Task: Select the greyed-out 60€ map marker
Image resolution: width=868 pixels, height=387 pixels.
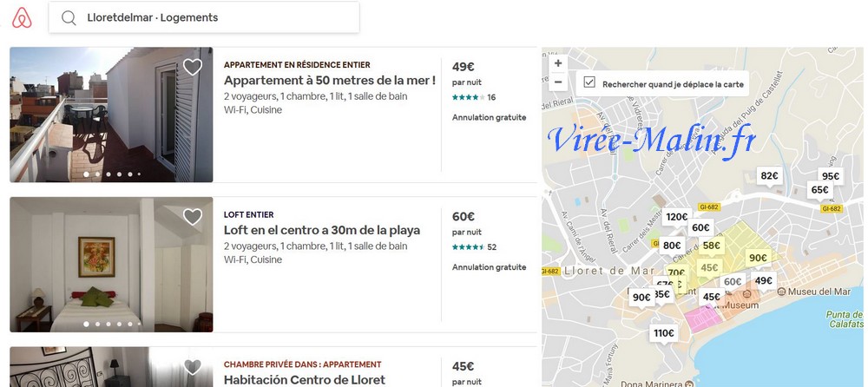Action: click(733, 282)
